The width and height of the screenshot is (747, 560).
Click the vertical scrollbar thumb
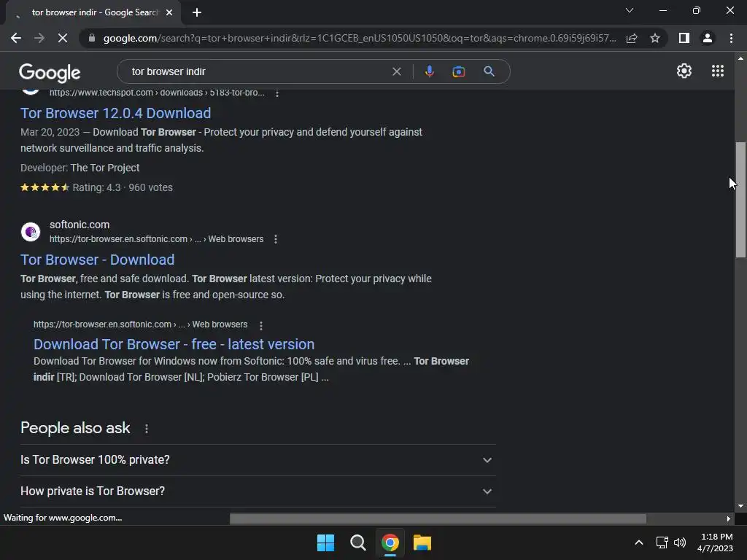coord(740,200)
